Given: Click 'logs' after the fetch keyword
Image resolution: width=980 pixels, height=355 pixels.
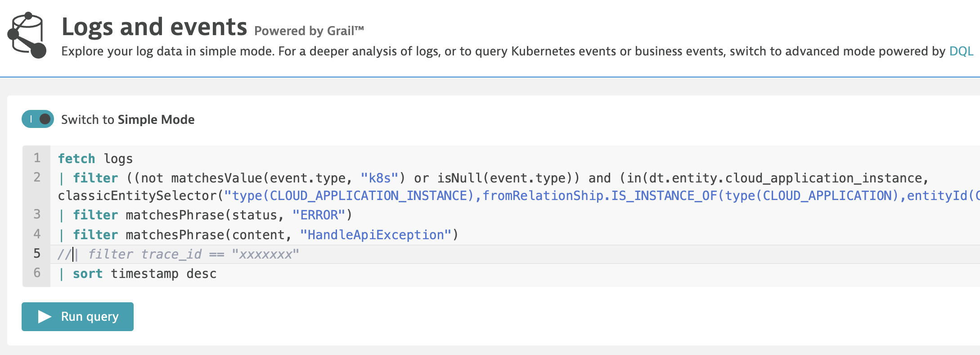Looking at the screenshot, I should [x=118, y=159].
